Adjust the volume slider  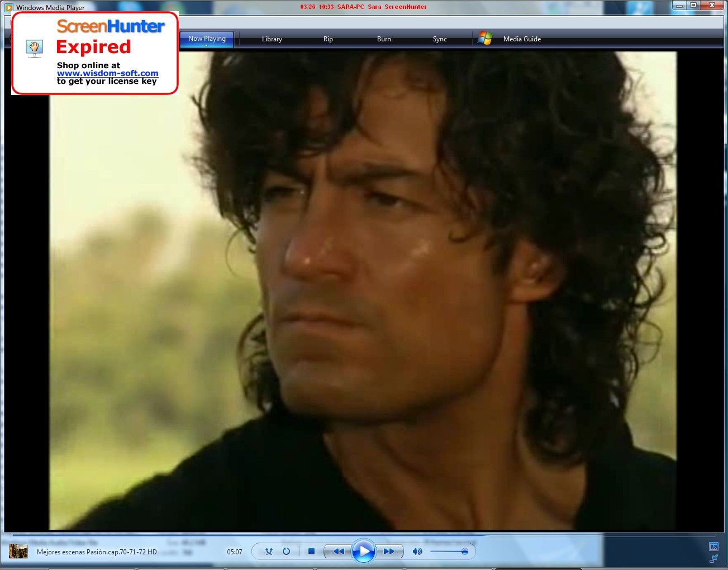(x=464, y=552)
